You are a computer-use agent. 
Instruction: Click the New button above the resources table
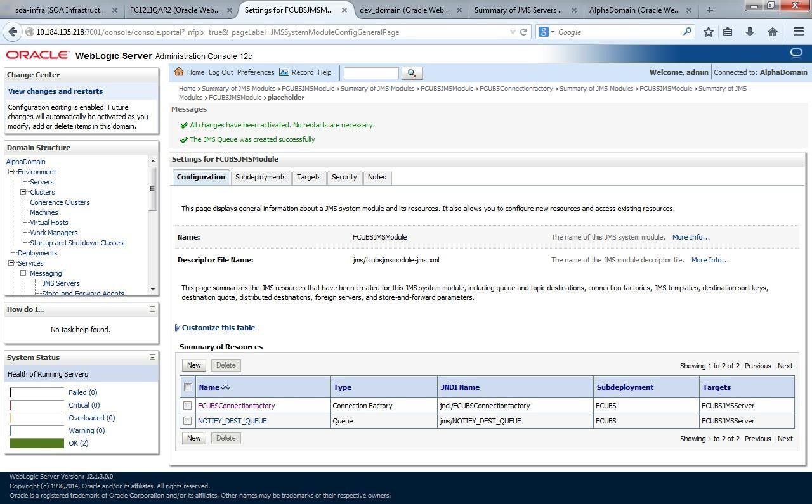tap(193, 365)
